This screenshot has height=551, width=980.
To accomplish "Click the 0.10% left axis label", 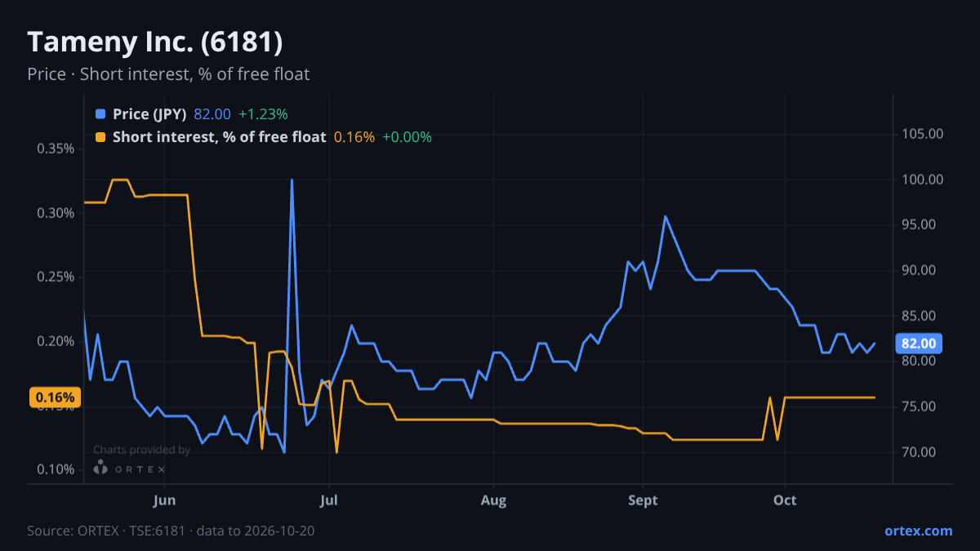I will (x=56, y=469).
